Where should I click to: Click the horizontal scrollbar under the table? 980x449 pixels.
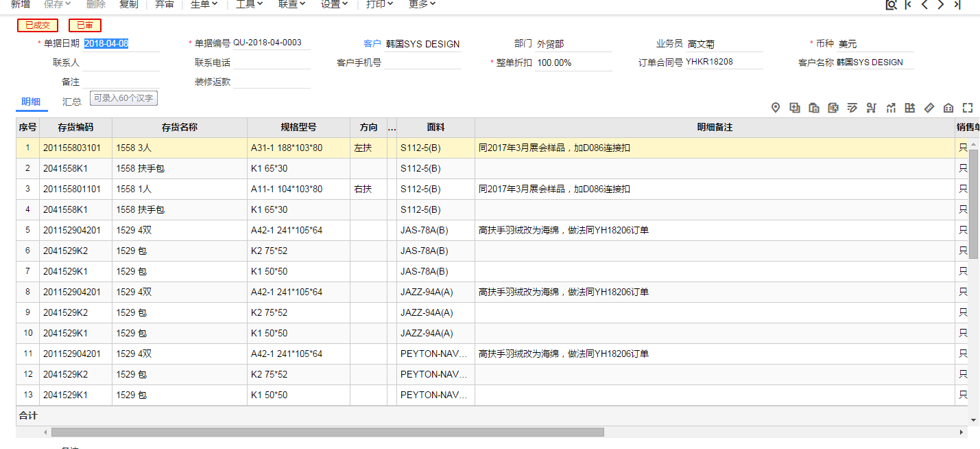click(327, 433)
